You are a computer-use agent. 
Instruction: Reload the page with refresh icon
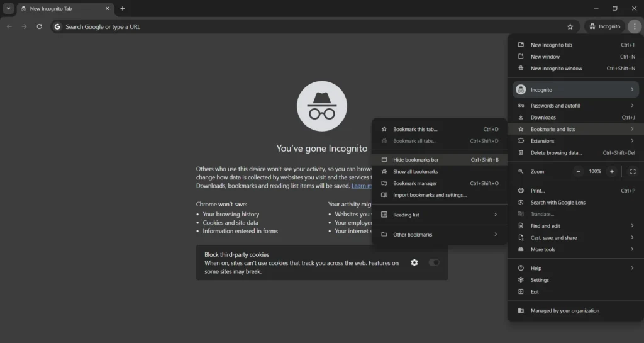40,26
